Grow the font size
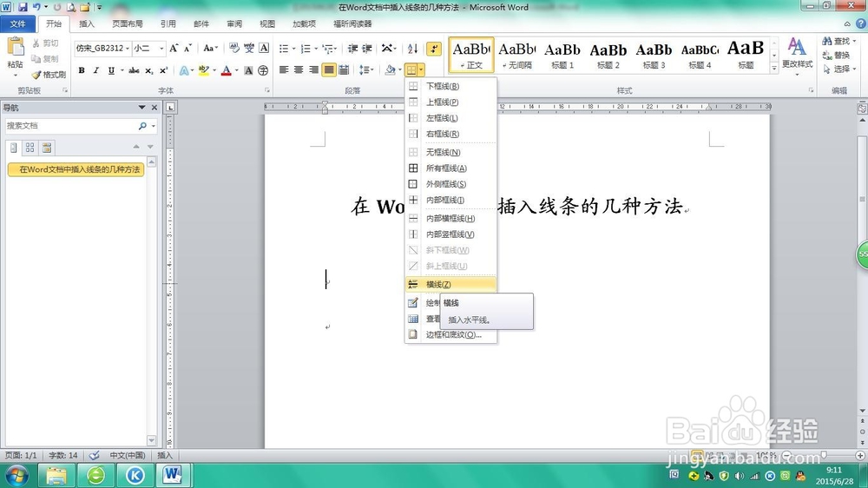Viewport: 868px width, 488px height. point(174,48)
